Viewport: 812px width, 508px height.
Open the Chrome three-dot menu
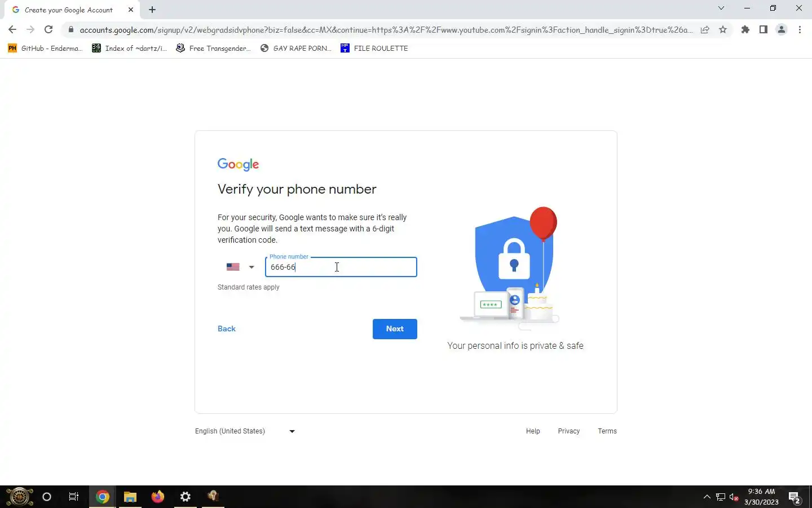pos(800,30)
